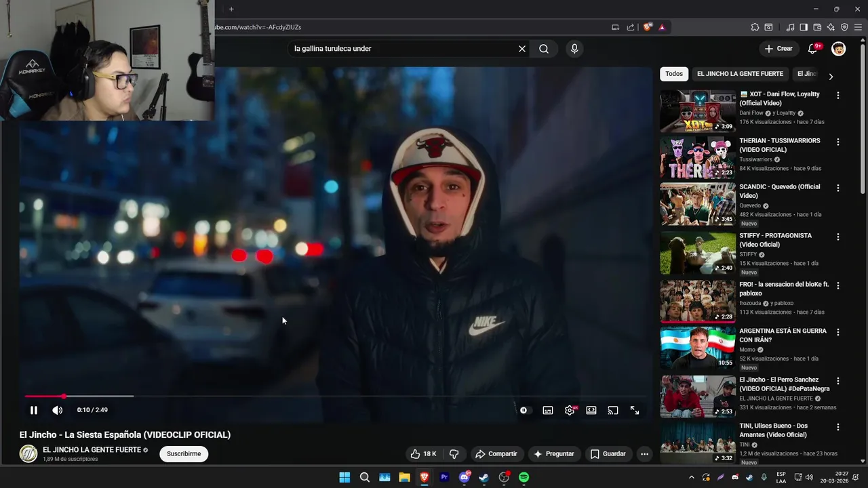The height and width of the screenshot is (488, 868).
Task: Open options for TINI Dos Amantes video
Action: pos(838,427)
